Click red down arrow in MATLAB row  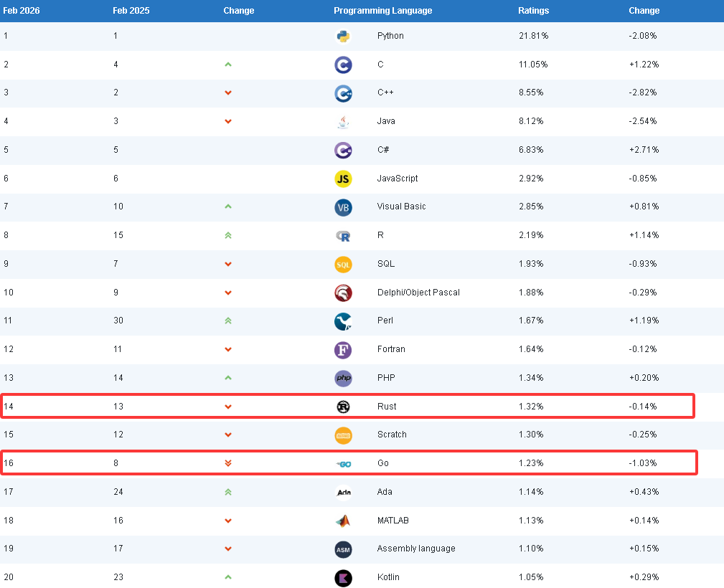tap(227, 521)
